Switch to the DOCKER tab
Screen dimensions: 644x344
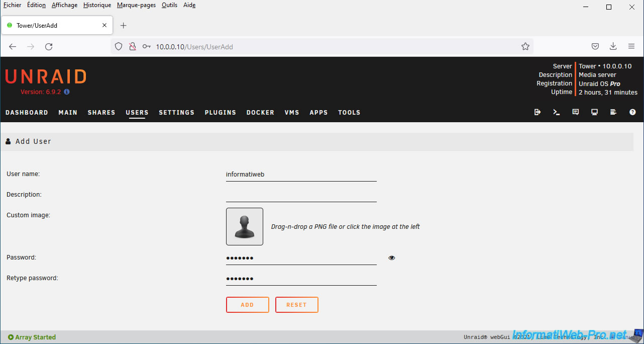(x=260, y=113)
